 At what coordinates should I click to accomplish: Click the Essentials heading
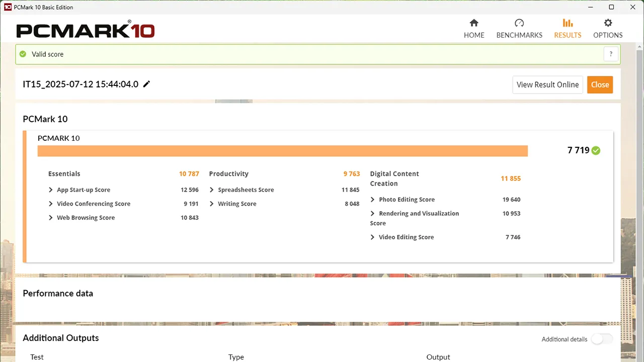coord(64,174)
